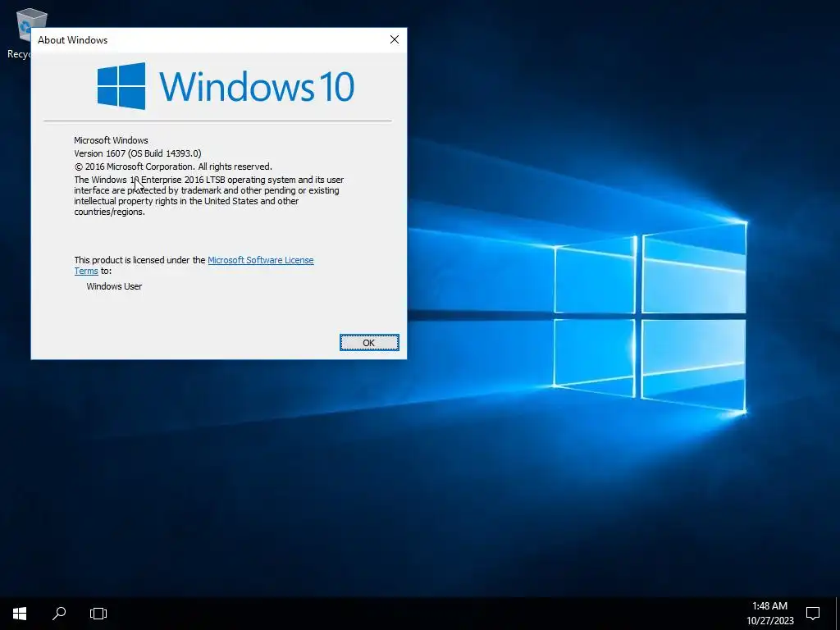Click the 'Version 1607 (OS Build 14393.0)' text
This screenshot has height=630, width=840.
(138, 153)
